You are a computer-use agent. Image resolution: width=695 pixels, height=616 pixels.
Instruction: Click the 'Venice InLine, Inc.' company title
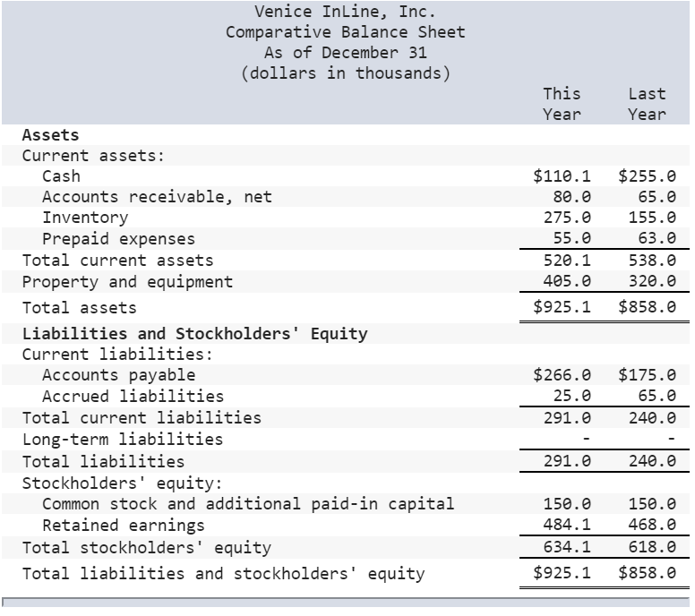coord(346,12)
